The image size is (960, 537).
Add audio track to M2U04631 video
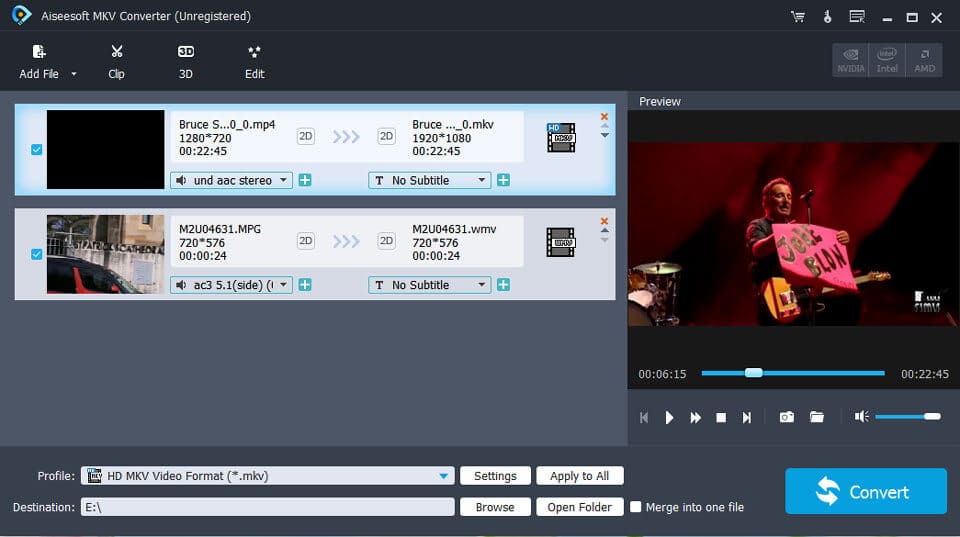pyautogui.click(x=305, y=285)
